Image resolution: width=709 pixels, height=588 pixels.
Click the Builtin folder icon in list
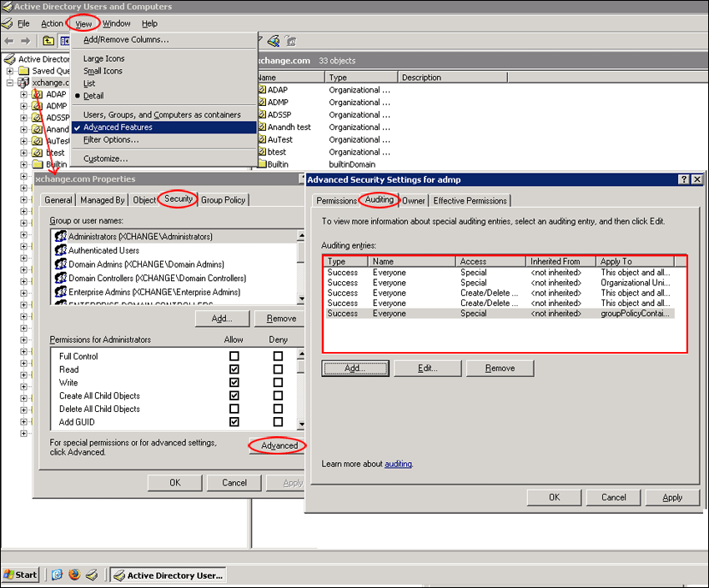pyautogui.click(x=260, y=164)
